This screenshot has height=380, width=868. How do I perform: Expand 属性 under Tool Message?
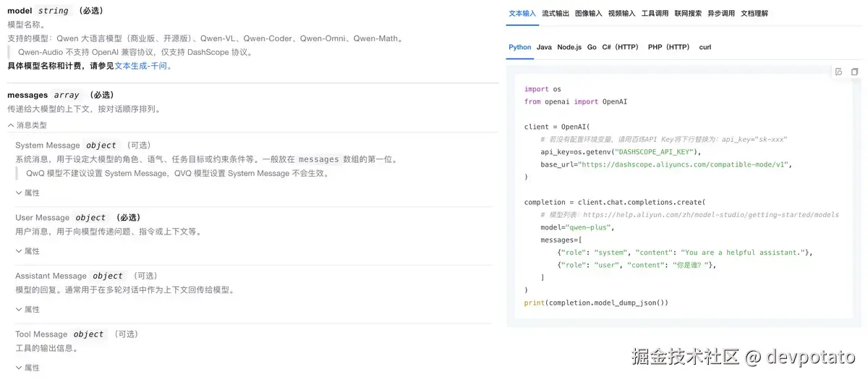coord(27,368)
